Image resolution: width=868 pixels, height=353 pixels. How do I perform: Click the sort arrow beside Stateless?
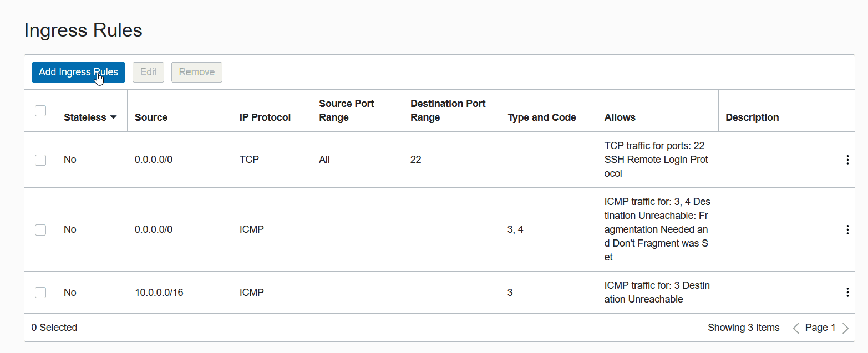113,117
